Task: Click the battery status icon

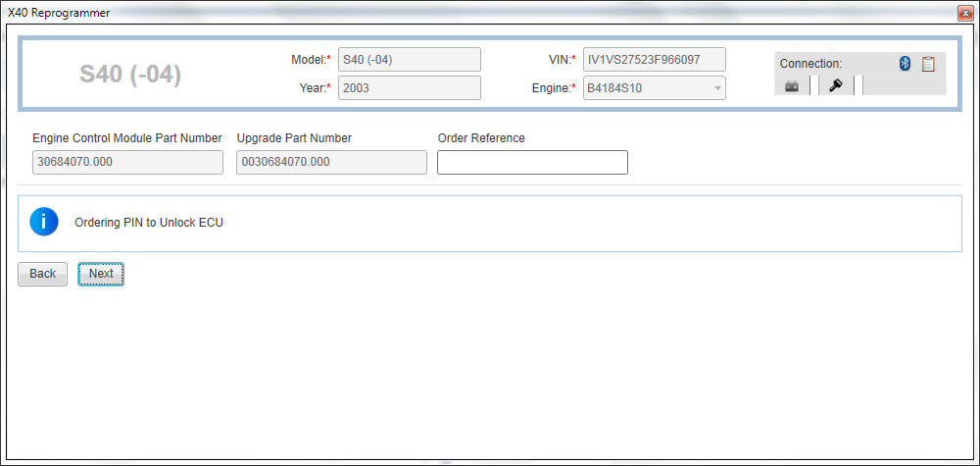Action: coord(792,86)
